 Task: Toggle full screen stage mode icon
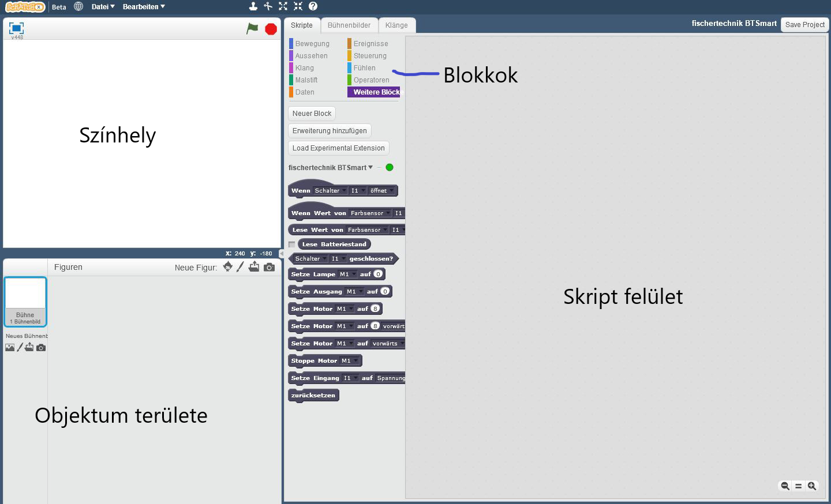16,28
